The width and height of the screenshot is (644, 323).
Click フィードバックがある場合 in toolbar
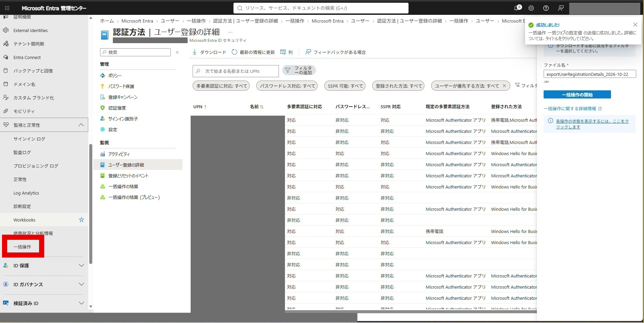pos(335,52)
